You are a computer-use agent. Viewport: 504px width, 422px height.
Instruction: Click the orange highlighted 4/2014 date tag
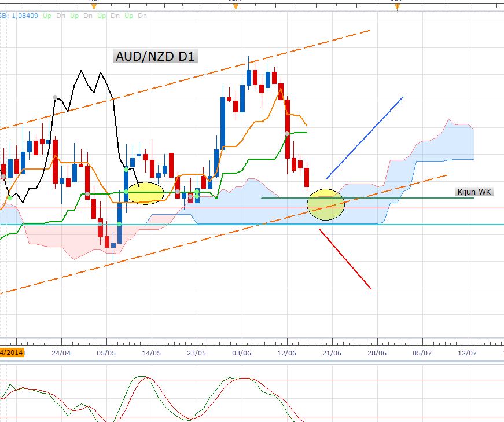[x=12, y=352]
